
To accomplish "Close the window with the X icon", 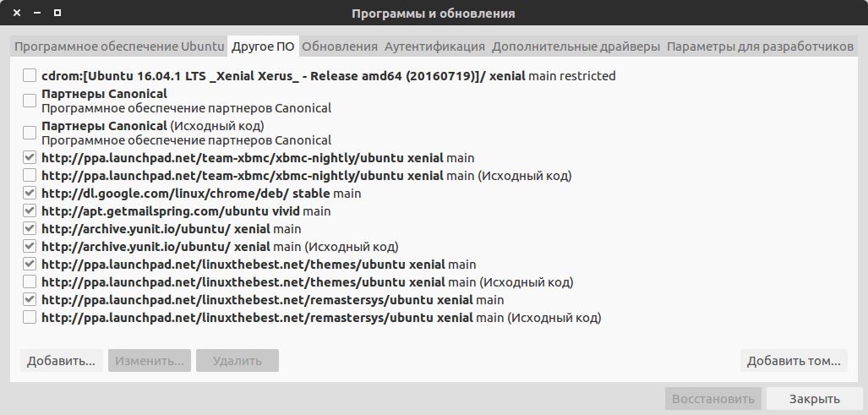I will pos(17,13).
